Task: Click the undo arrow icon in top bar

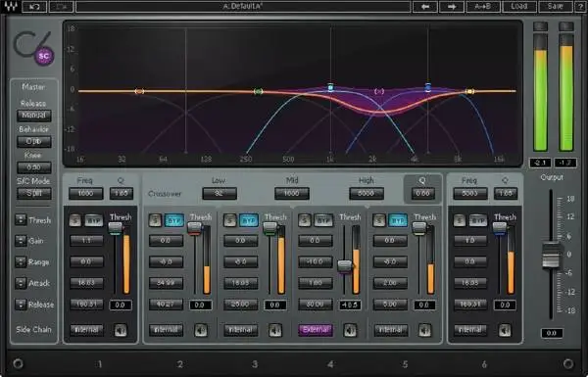Action: (x=34, y=7)
